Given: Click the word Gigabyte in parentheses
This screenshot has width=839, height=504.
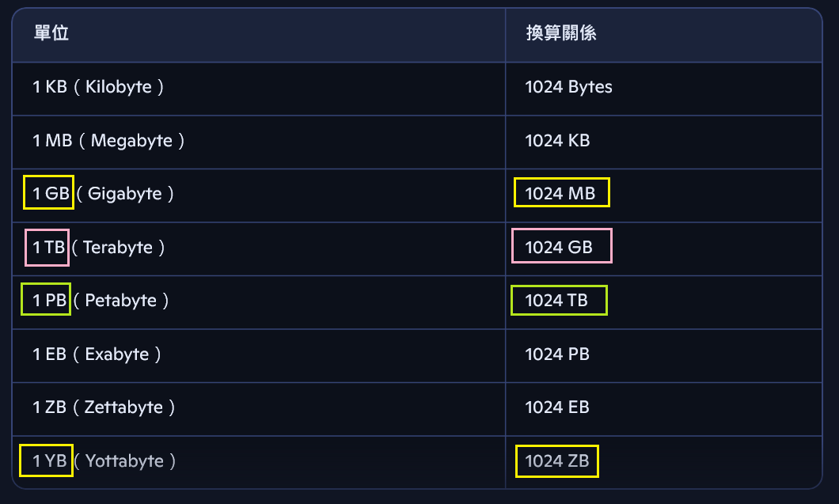Looking at the screenshot, I should point(125,194).
